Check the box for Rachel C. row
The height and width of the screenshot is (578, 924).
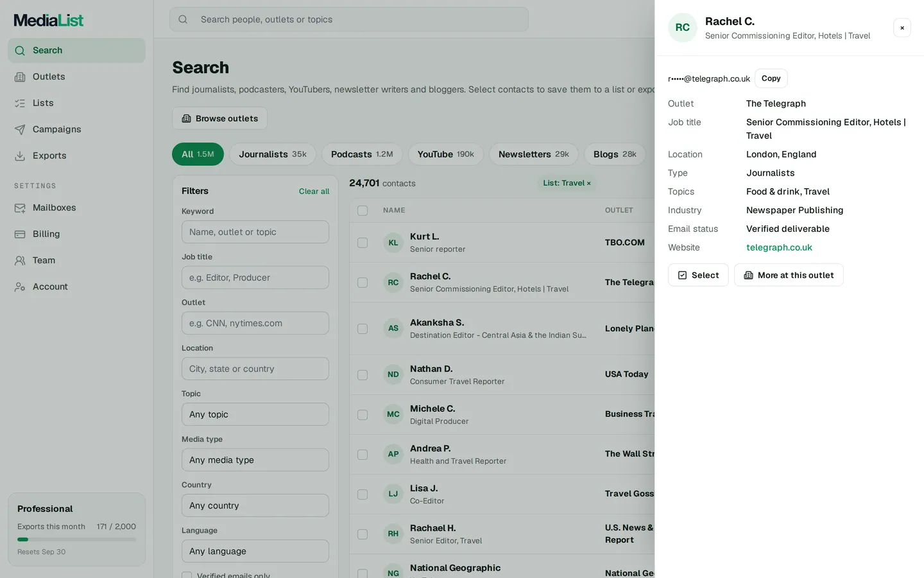click(363, 283)
